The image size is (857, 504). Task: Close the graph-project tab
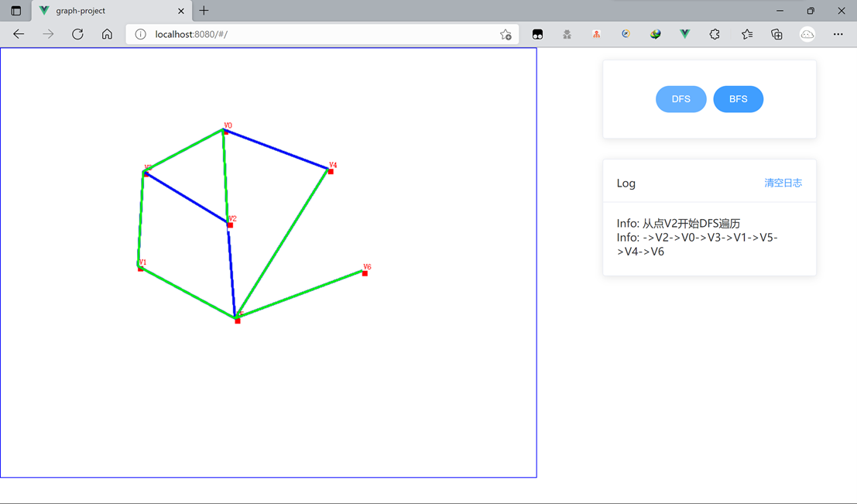click(x=181, y=10)
